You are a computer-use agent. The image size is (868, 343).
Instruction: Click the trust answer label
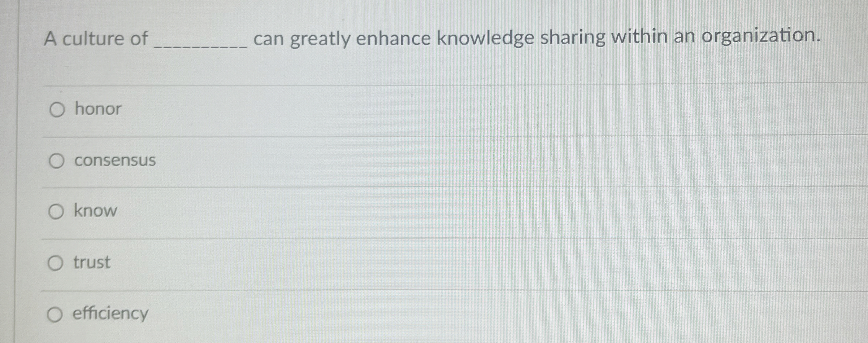[x=91, y=262]
